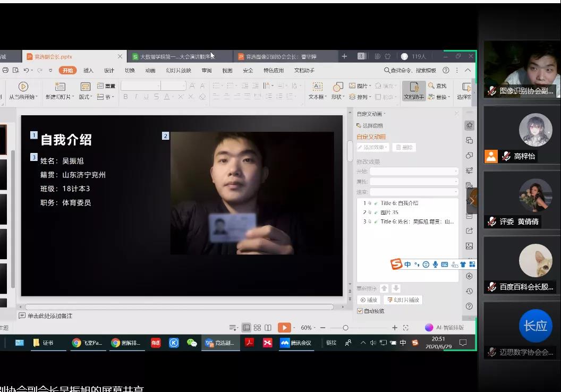Switch to normal view in status bar
The height and width of the screenshot is (392, 561).
coord(246,328)
